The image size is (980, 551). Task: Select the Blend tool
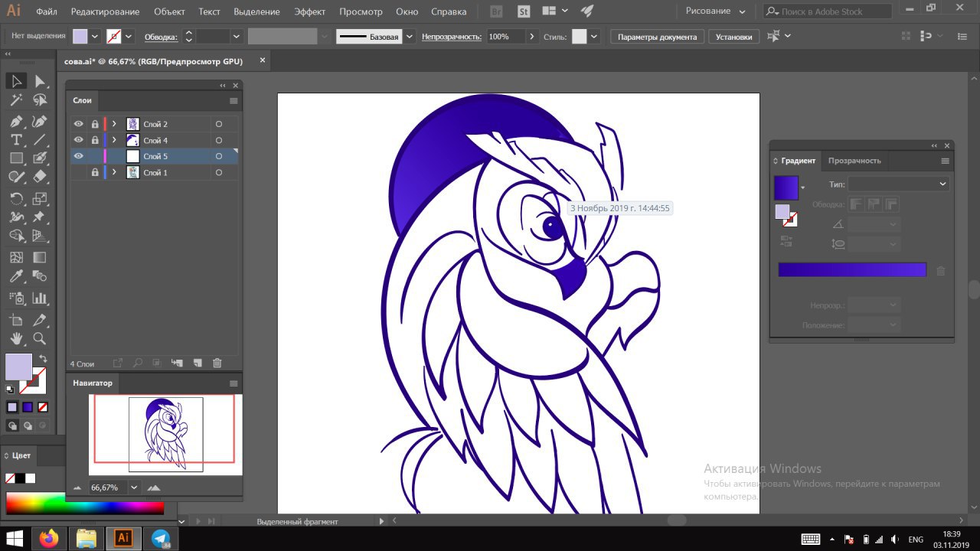point(40,276)
